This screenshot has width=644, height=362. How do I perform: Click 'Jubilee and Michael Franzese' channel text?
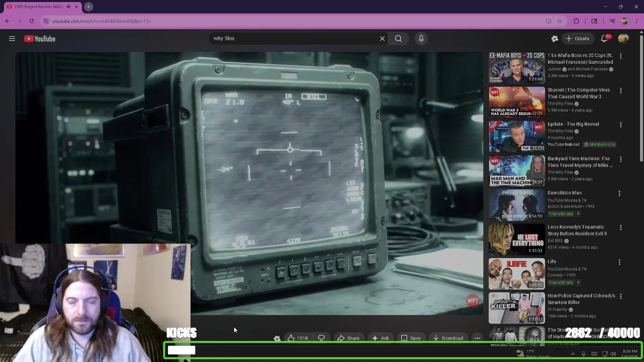tap(578, 69)
